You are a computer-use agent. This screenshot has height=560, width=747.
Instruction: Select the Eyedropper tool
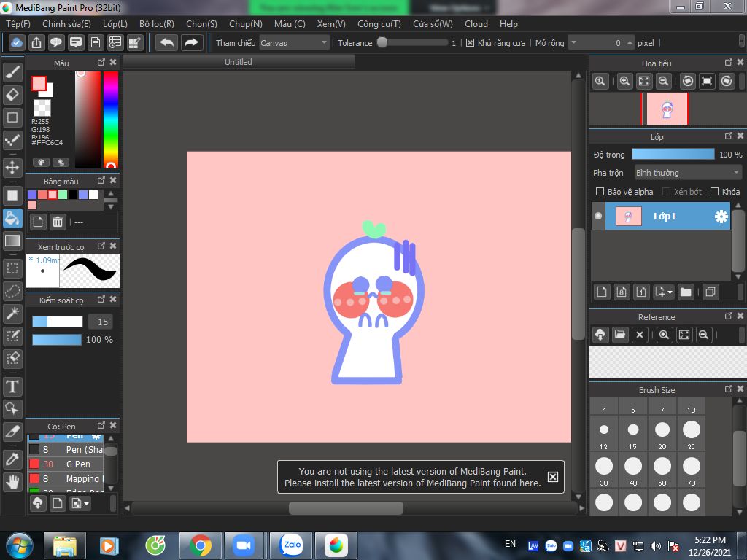pyautogui.click(x=12, y=459)
